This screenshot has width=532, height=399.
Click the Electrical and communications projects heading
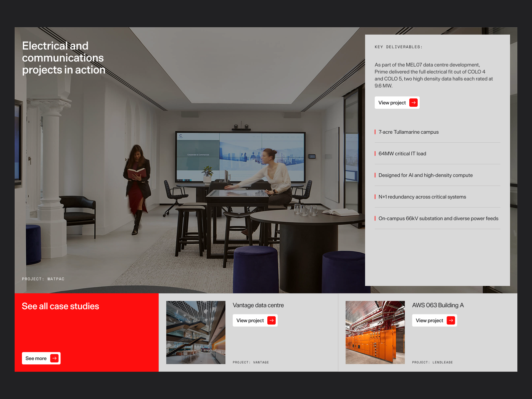pos(64,58)
